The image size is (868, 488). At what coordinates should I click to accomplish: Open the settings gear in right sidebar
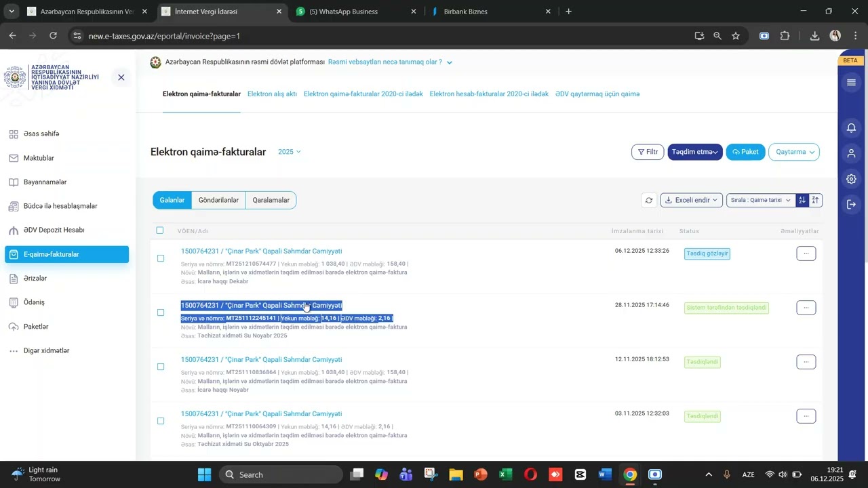coord(851,179)
